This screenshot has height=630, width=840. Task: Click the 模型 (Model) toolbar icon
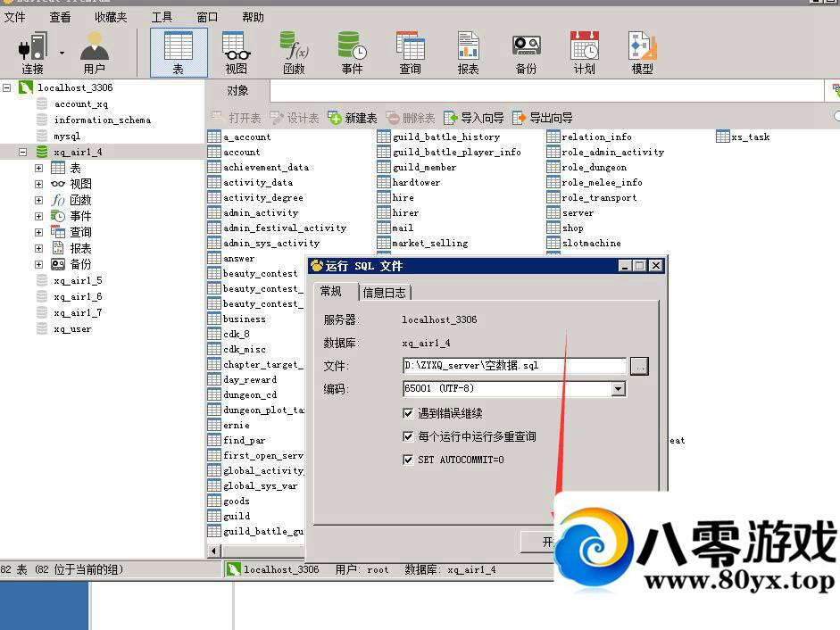click(x=643, y=53)
